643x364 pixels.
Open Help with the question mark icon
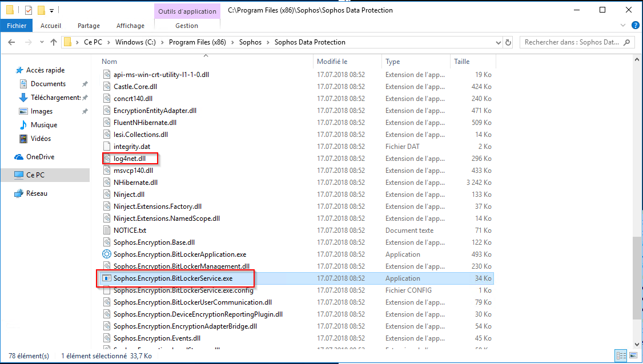tap(635, 26)
